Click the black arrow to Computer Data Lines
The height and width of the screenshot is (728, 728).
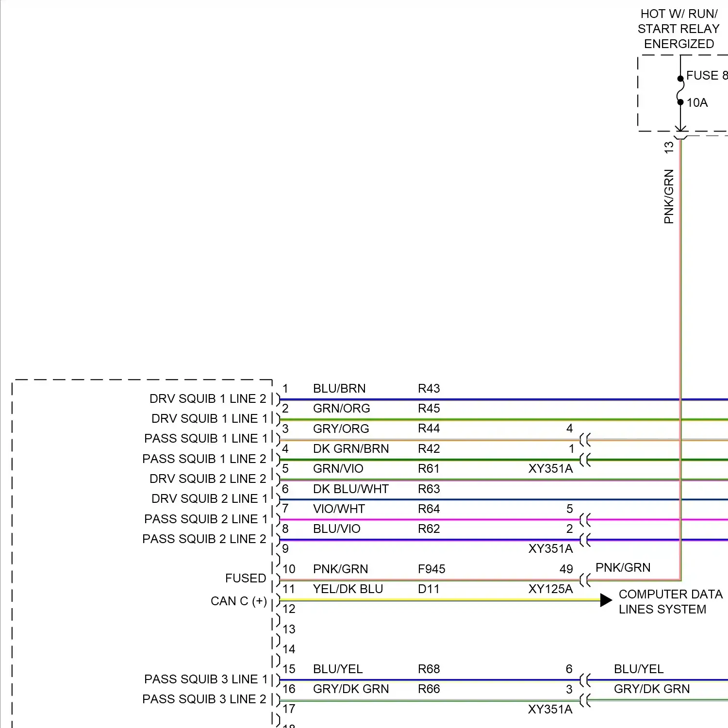(x=606, y=600)
